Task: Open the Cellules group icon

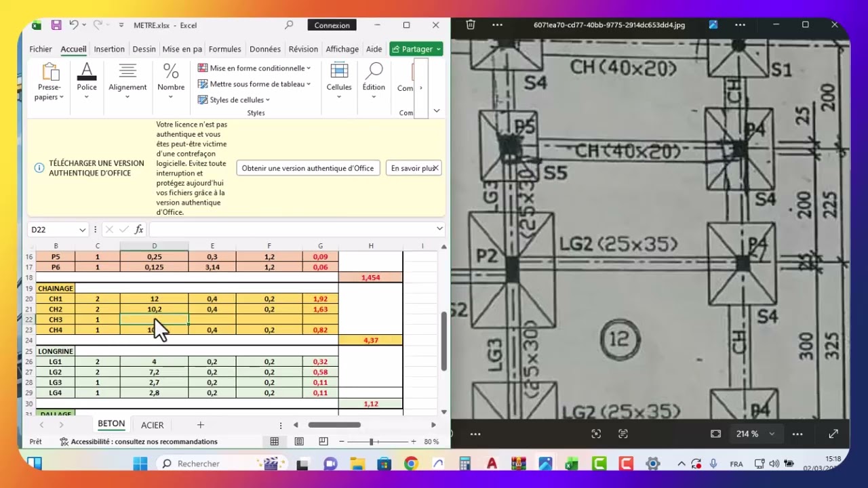Action: (339, 81)
